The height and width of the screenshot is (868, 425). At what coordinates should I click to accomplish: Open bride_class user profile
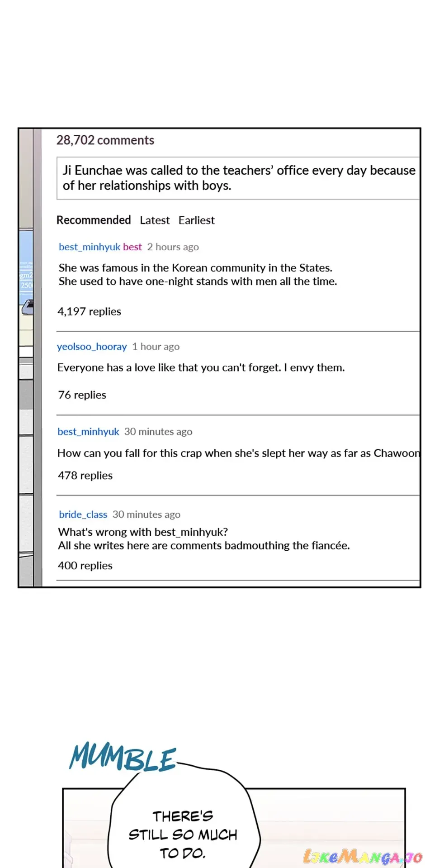click(x=83, y=515)
